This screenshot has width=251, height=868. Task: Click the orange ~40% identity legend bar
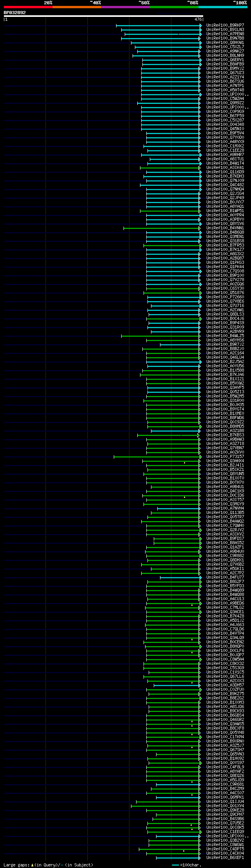(76, 7)
